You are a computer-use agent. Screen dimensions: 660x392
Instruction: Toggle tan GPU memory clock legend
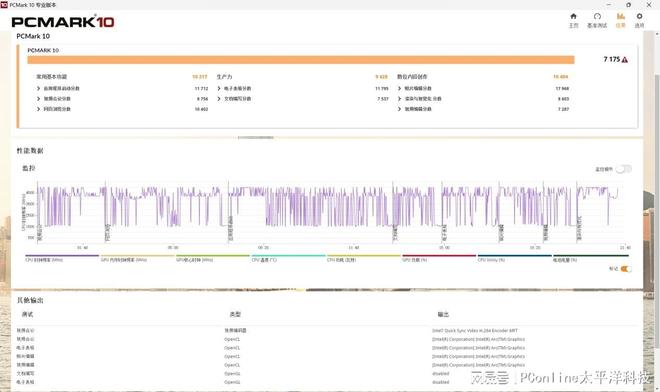click(137, 258)
